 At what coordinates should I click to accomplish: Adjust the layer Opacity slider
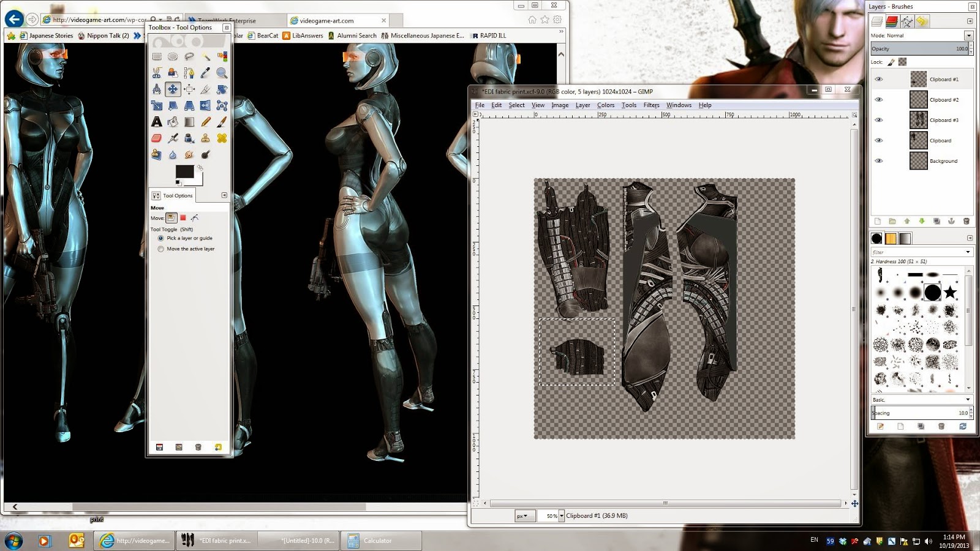click(919, 49)
